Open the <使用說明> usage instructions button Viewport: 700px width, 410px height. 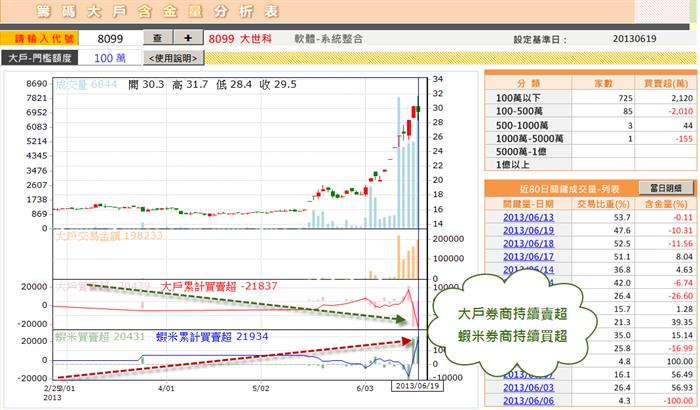coord(173,58)
